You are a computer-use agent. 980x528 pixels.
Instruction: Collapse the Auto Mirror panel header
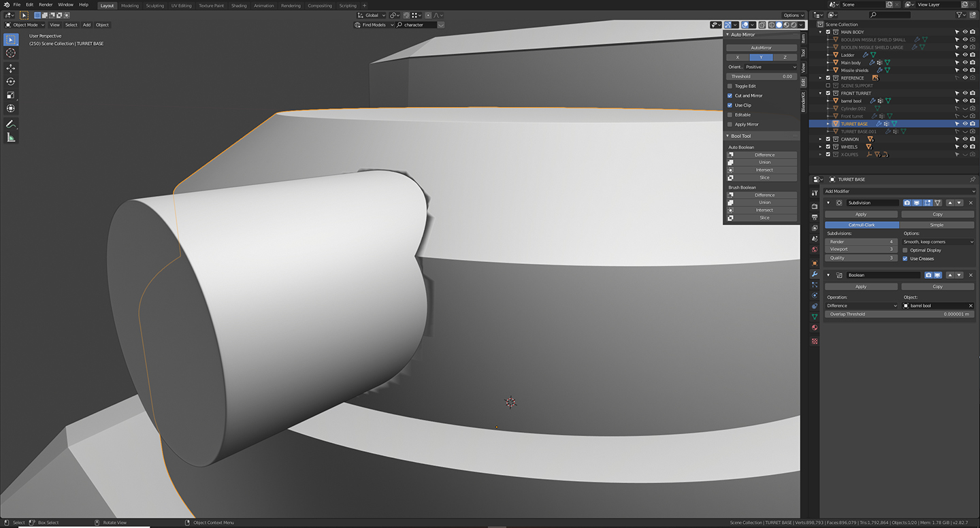(x=742, y=34)
